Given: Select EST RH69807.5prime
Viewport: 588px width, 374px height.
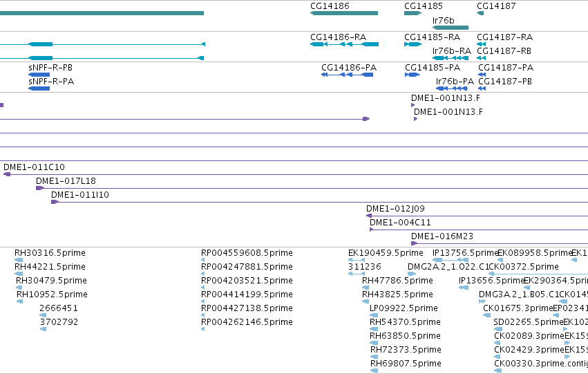Looking at the screenshot, I should (x=406, y=364).
